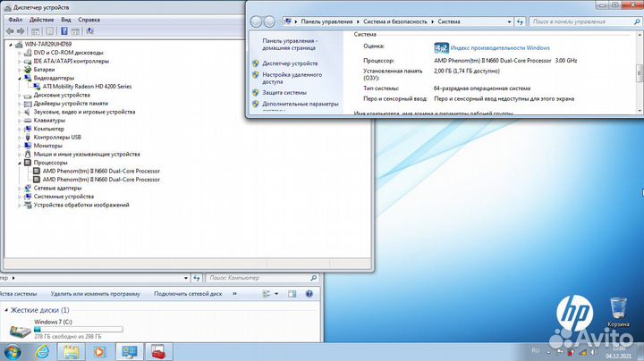Expand IDE ATA/ATAPI controllers node
644x361 pixels.
[20, 61]
